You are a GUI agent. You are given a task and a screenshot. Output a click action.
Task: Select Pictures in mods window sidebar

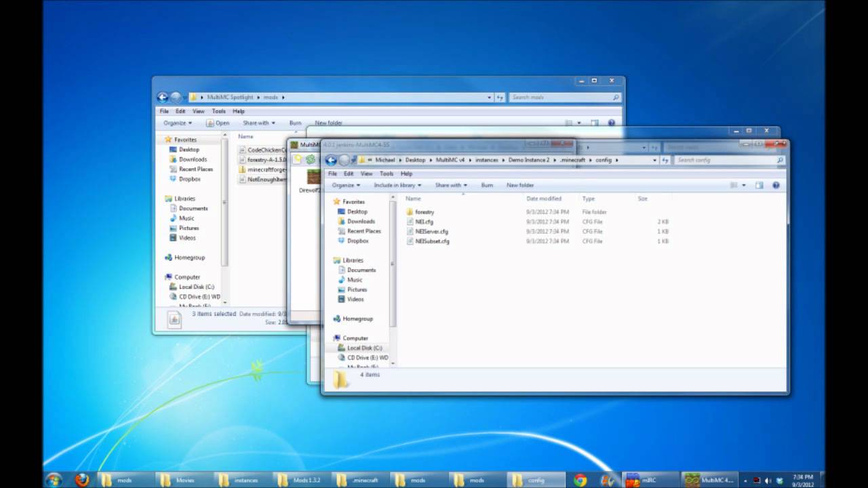pos(184,228)
